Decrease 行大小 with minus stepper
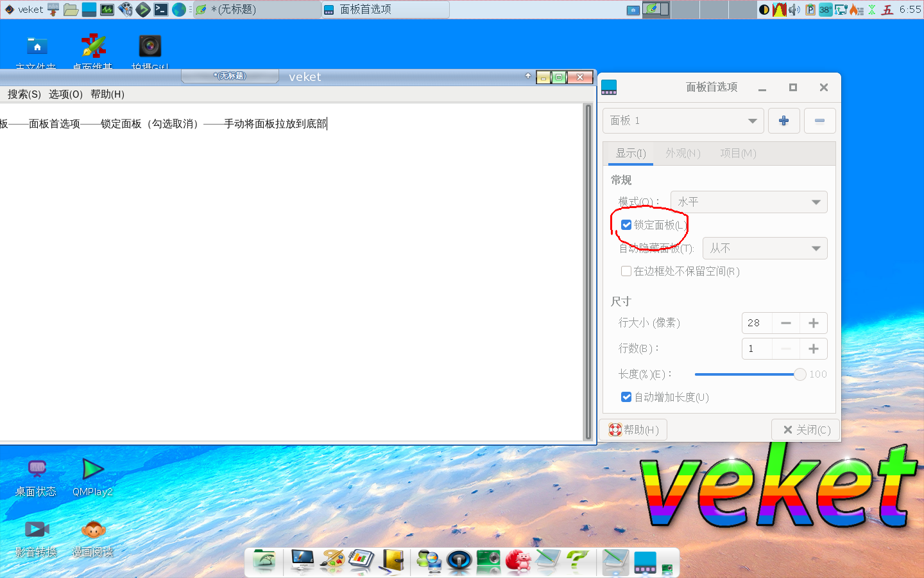 click(786, 323)
